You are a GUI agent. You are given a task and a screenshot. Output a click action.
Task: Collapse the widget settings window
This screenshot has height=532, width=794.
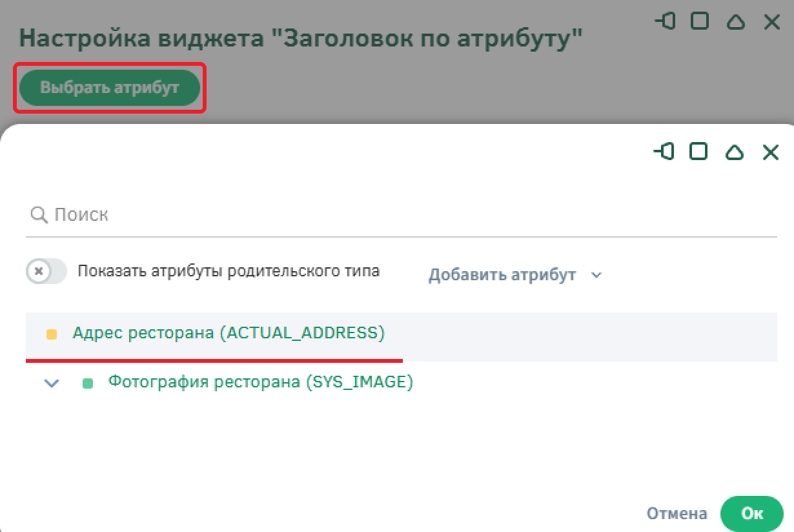tap(735, 23)
